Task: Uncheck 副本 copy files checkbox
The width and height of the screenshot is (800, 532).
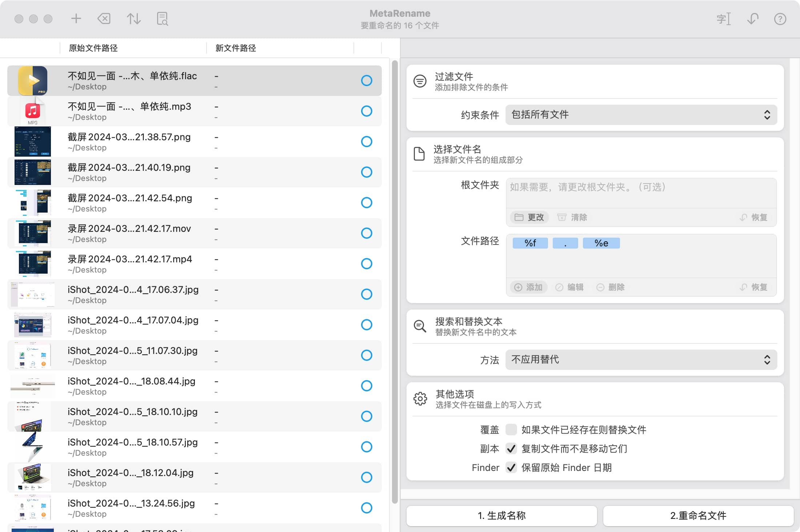Action: tap(511, 448)
